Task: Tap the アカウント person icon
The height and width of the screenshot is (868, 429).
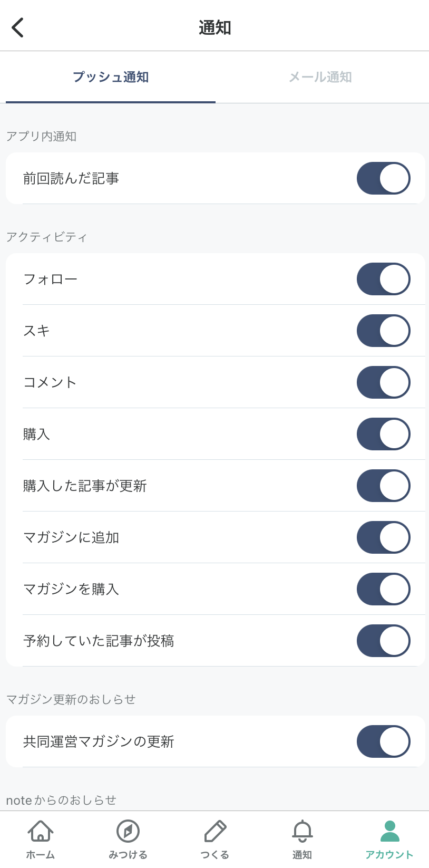Action: click(x=389, y=831)
